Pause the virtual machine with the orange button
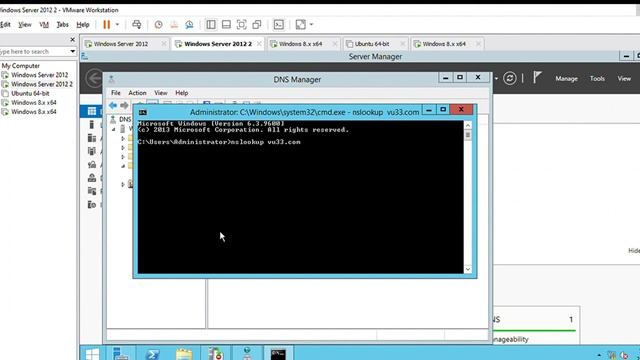640x360 pixels. [x=107, y=24]
